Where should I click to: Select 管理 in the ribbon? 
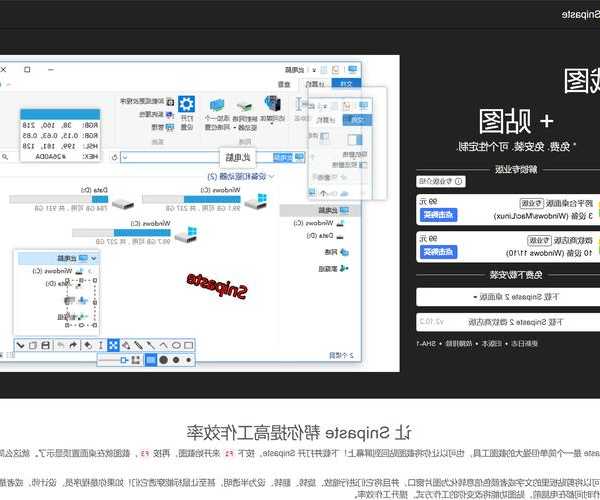tap(163, 126)
